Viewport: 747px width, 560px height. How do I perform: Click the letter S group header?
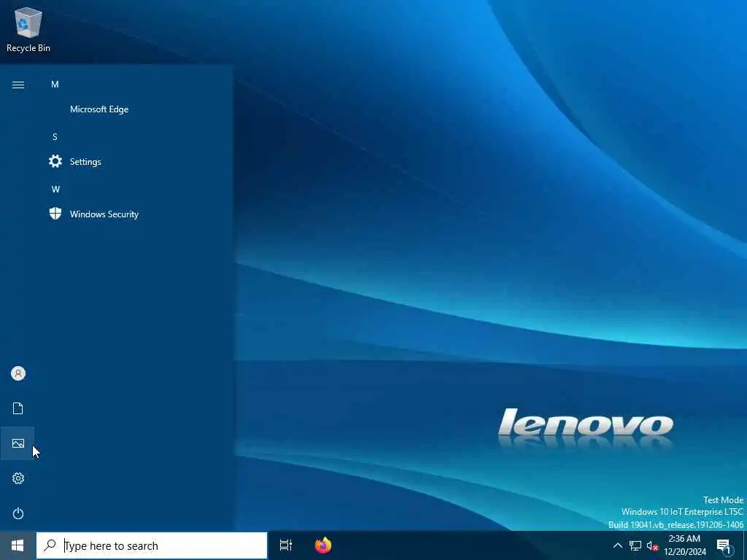pyautogui.click(x=55, y=136)
